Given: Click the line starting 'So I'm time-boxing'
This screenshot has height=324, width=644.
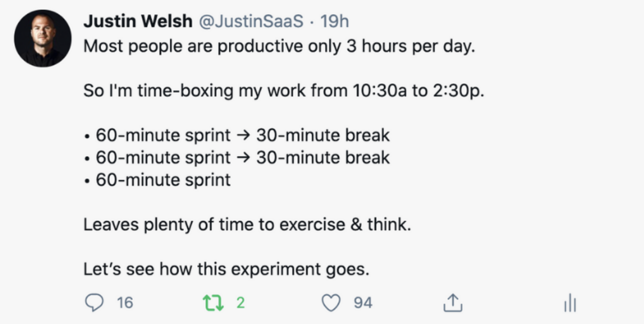Looking at the screenshot, I should [x=284, y=91].
